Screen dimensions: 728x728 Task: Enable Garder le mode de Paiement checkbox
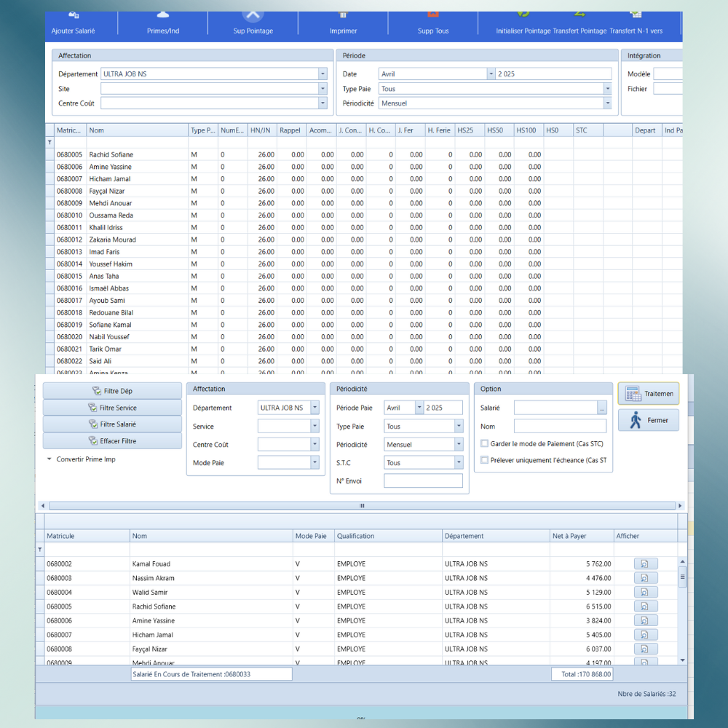(x=485, y=443)
